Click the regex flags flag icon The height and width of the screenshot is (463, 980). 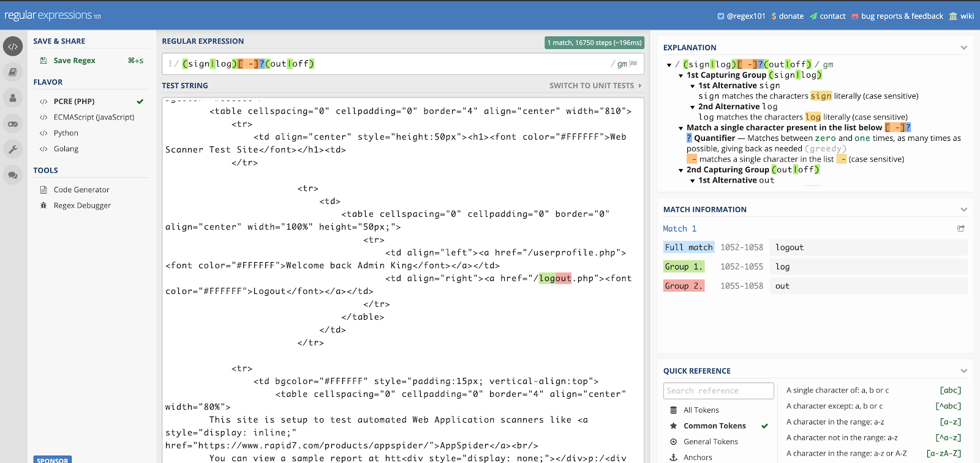coord(633,64)
